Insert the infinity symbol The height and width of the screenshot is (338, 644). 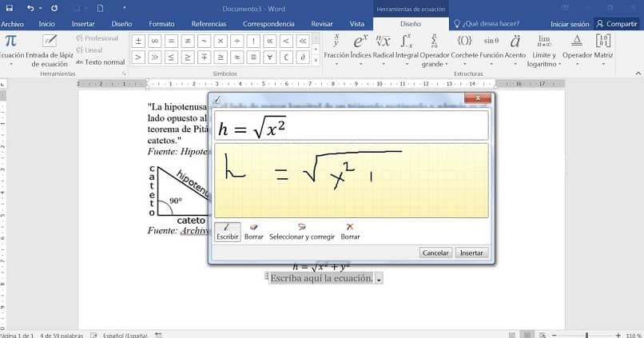coord(155,41)
